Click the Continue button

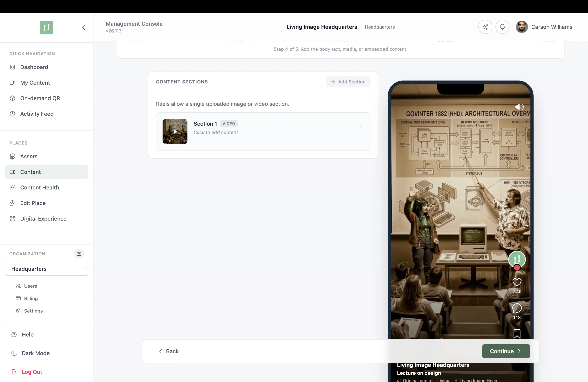click(506, 351)
